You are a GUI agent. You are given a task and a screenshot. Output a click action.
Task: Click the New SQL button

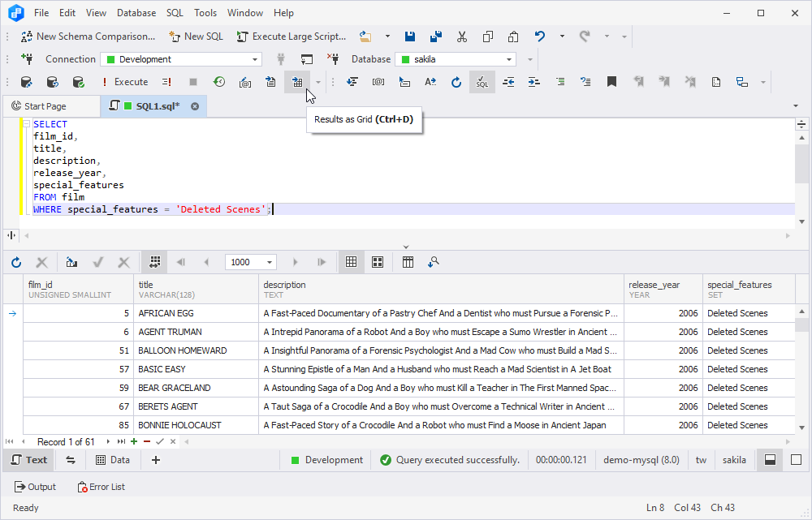pyautogui.click(x=196, y=37)
